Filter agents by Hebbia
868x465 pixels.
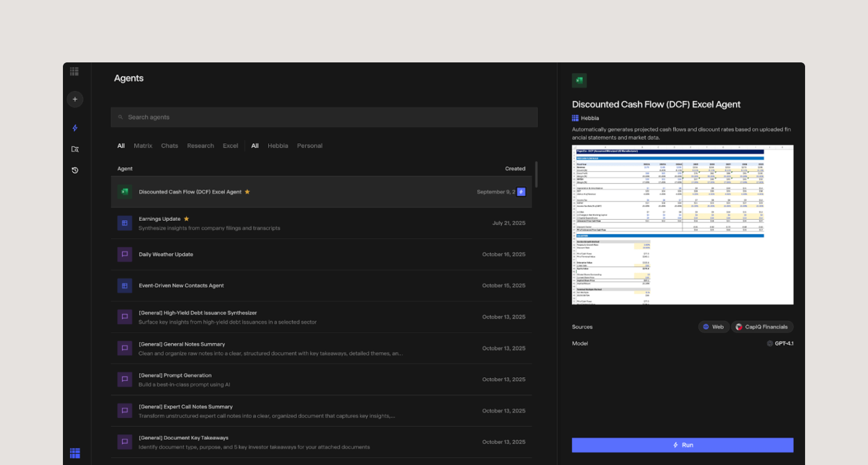click(x=278, y=146)
